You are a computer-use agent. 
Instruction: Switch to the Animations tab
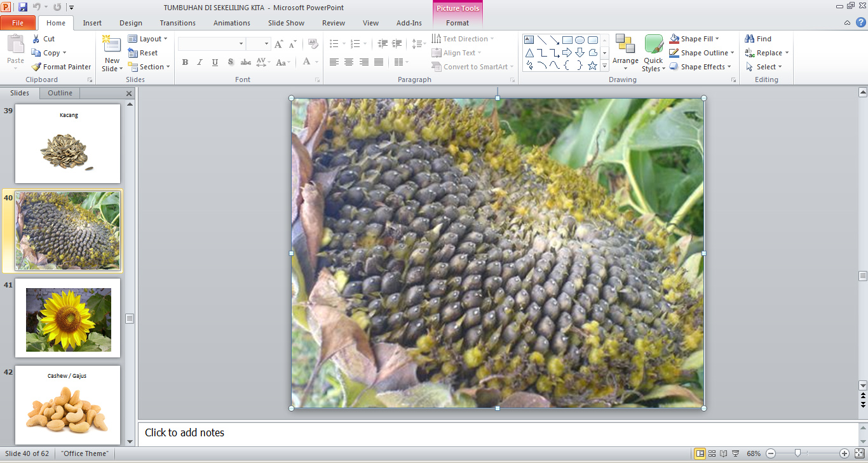coord(232,23)
